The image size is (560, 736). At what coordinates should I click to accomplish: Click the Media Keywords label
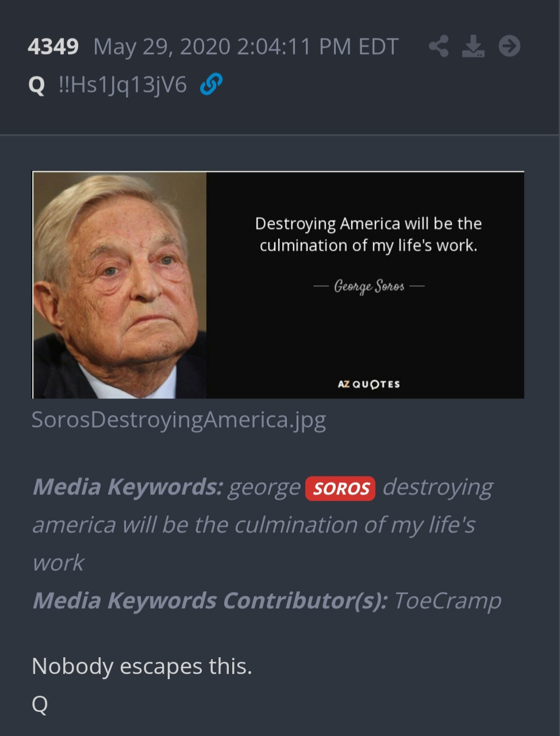coord(128,487)
